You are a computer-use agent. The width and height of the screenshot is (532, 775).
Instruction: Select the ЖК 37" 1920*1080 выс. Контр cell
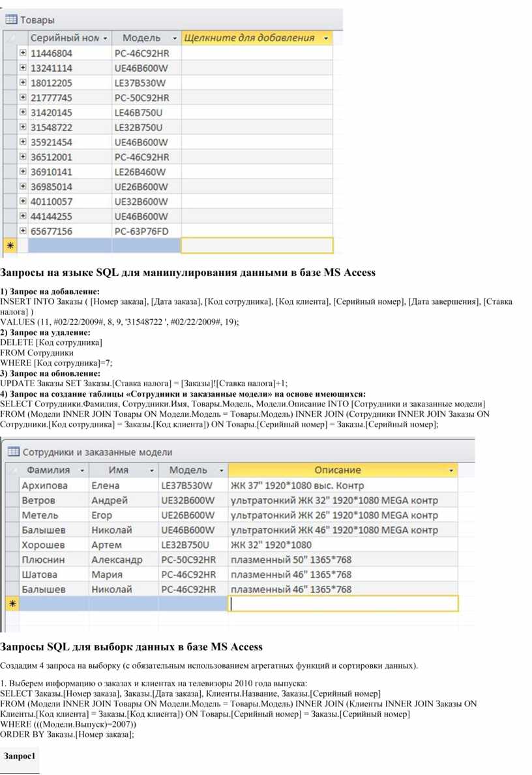[344, 485]
